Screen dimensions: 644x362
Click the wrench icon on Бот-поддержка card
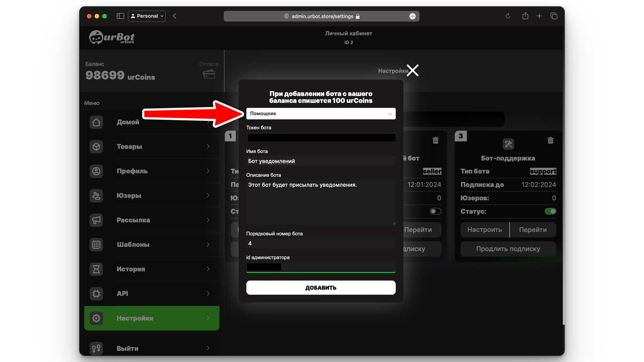[x=508, y=144]
